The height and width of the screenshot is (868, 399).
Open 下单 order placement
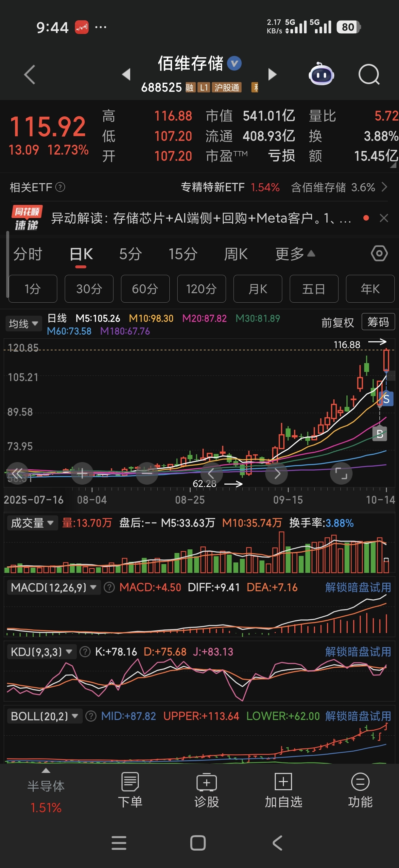coord(130,790)
